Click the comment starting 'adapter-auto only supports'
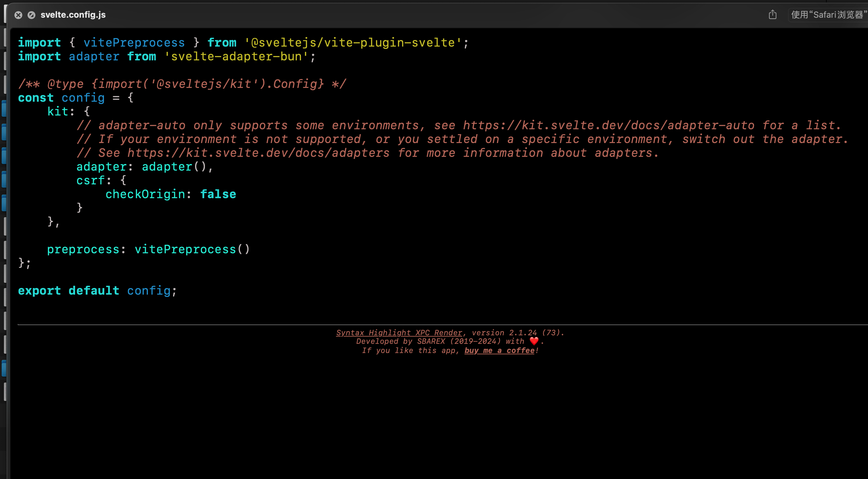868x479 pixels. (459, 125)
